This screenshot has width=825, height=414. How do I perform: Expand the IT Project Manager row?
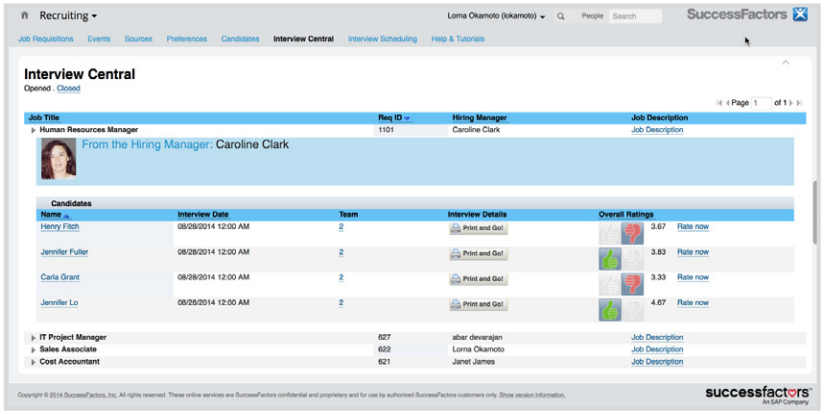[33, 338]
